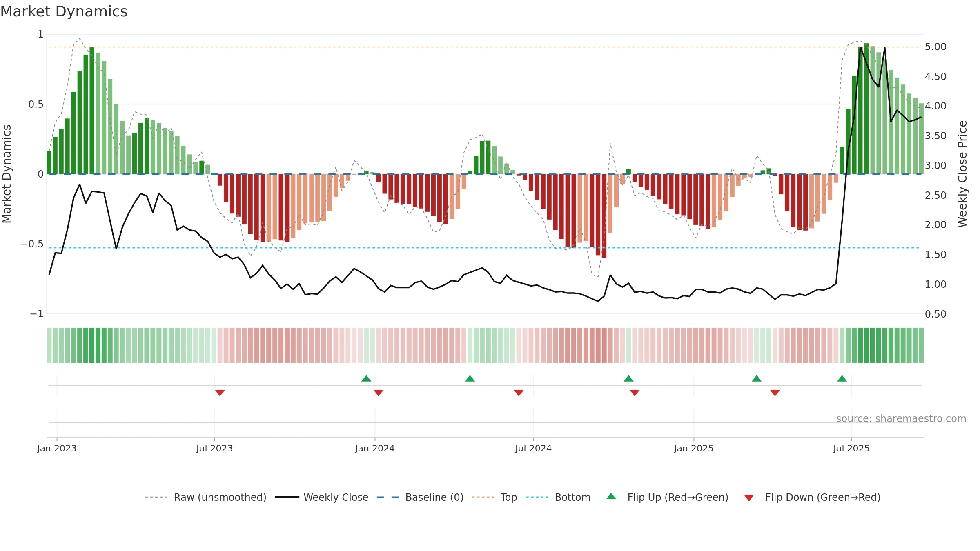Image resolution: width=980 pixels, height=551 pixels.
Task: Click the left axis tick label 0.5
Action: (36, 104)
